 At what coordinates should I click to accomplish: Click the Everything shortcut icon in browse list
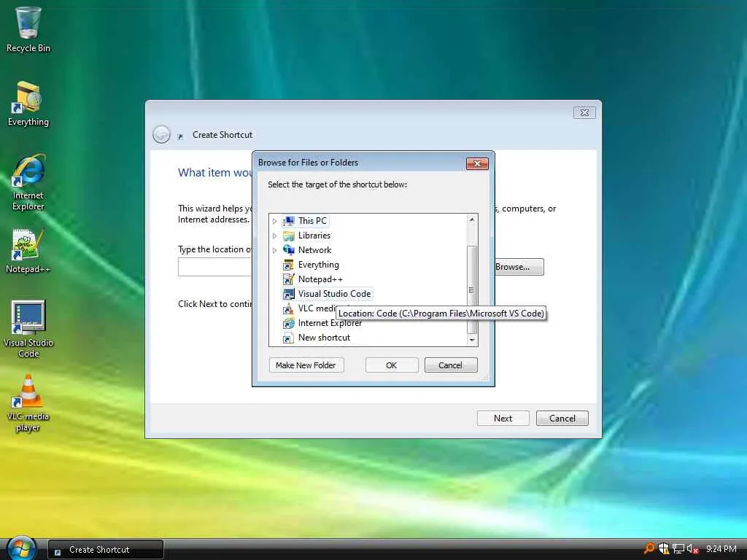click(288, 265)
